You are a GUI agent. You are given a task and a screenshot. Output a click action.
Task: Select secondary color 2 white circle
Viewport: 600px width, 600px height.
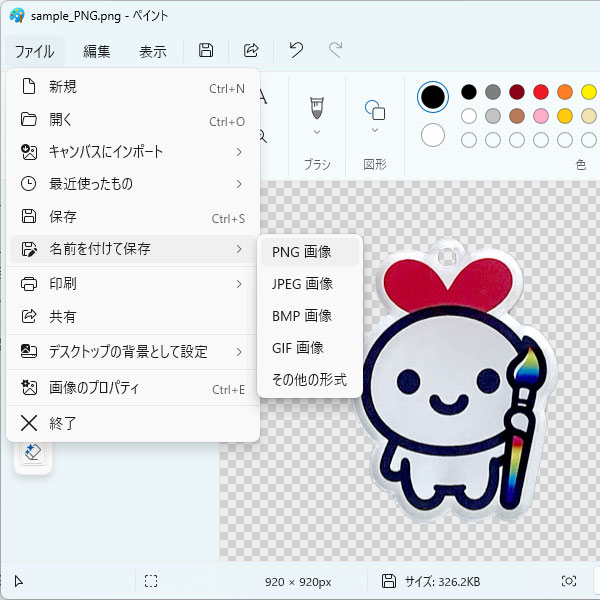click(433, 135)
